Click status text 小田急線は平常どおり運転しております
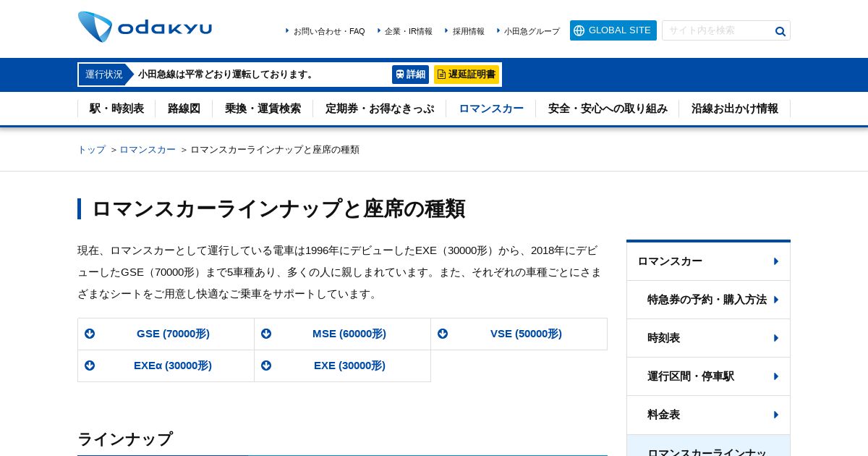Viewport: 868px width, 456px height. click(226, 75)
